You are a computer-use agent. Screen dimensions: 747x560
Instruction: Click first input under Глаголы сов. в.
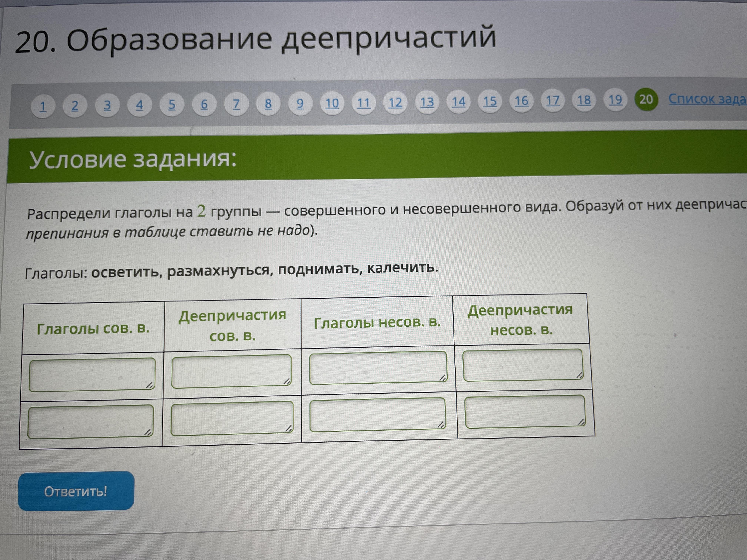click(x=92, y=375)
